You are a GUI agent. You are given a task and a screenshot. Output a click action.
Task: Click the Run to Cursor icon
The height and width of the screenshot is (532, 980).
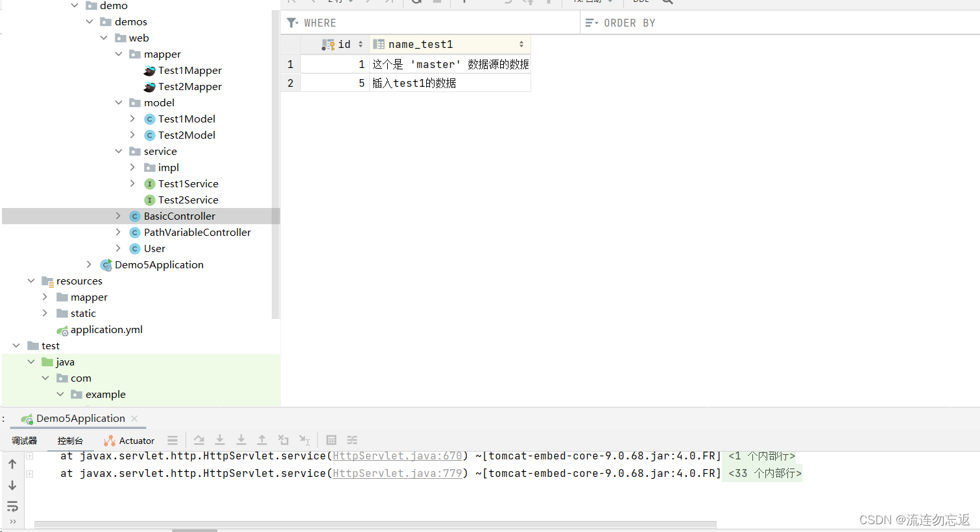(x=304, y=440)
